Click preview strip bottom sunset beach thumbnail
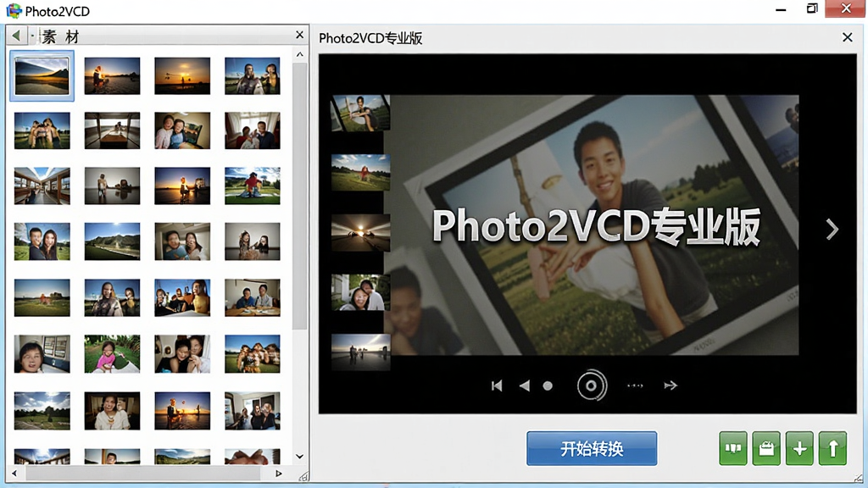The width and height of the screenshot is (868, 488). [360, 352]
